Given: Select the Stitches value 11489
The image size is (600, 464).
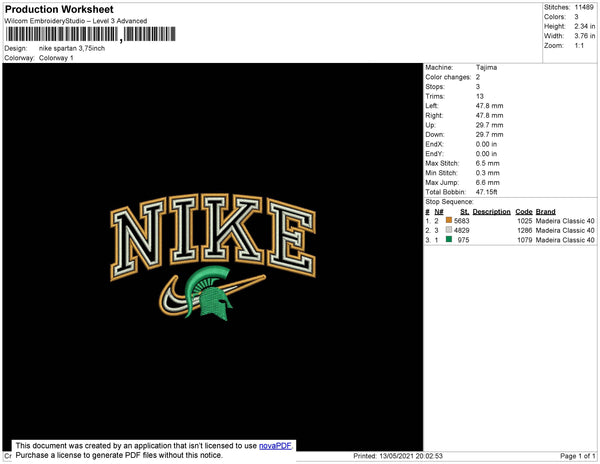Looking at the screenshot, I should [584, 7].
